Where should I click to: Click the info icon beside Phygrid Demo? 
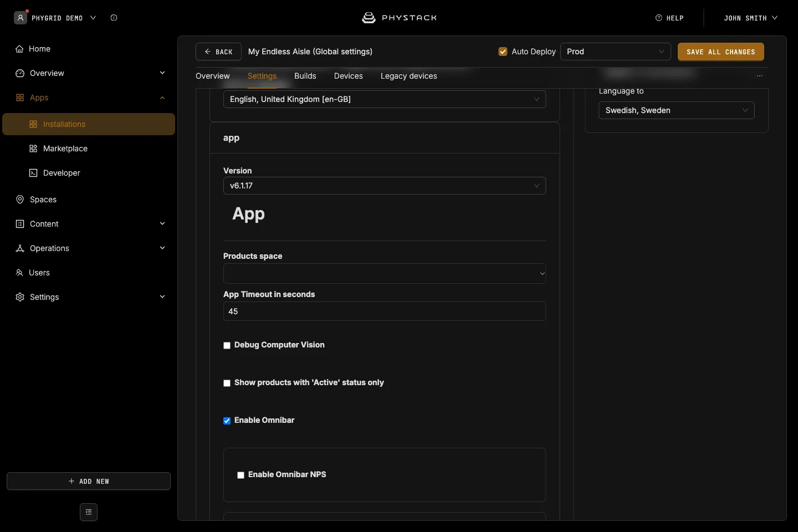coord(114,18)
